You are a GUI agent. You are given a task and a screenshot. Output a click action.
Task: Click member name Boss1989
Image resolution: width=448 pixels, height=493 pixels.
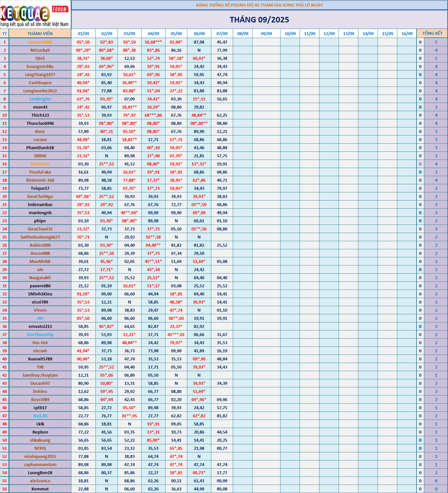(x=40, y=399)
